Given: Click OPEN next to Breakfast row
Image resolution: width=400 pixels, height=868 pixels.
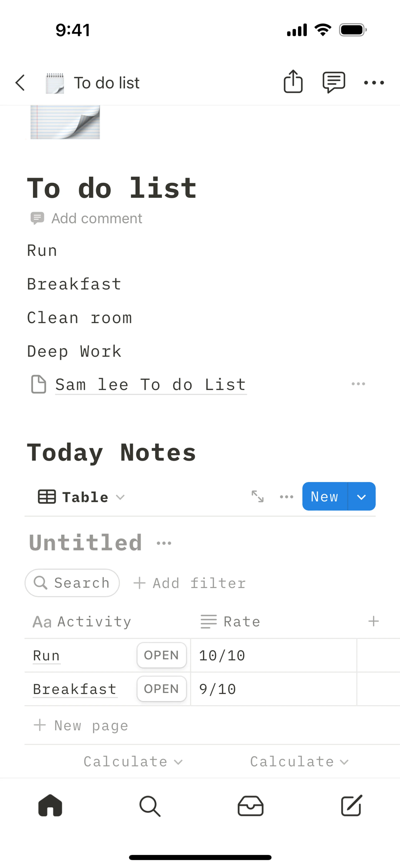Looking at the screenshot, I should (161, 689).
